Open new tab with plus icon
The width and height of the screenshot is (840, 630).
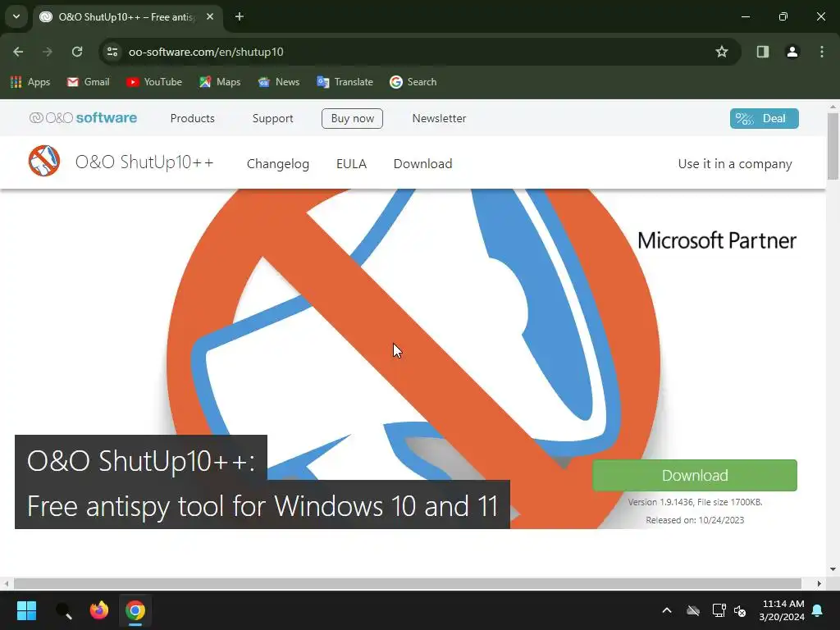click(x=240, y=16)
